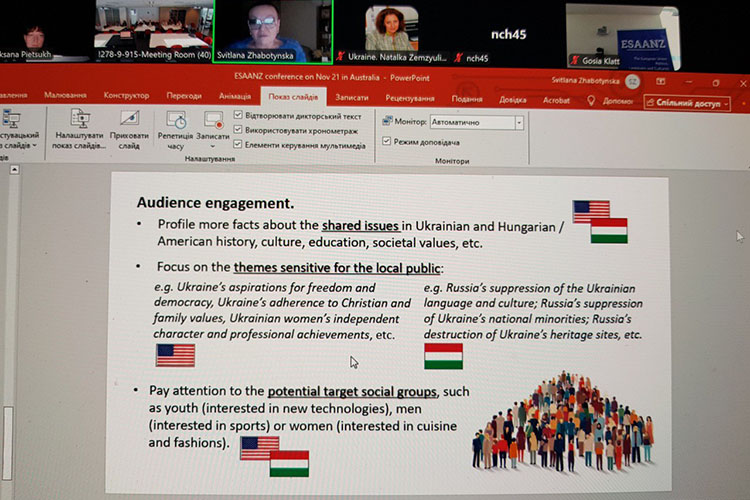Toggle Presenter View checkbox (Режим доповідача)
Screen dimensions: 750x500
tap(385, 142)
